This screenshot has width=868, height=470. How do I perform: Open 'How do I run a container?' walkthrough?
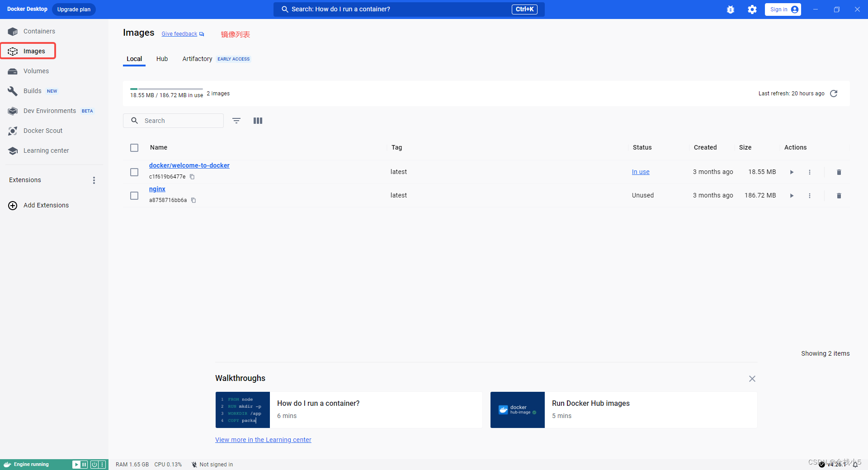point(349,410)
